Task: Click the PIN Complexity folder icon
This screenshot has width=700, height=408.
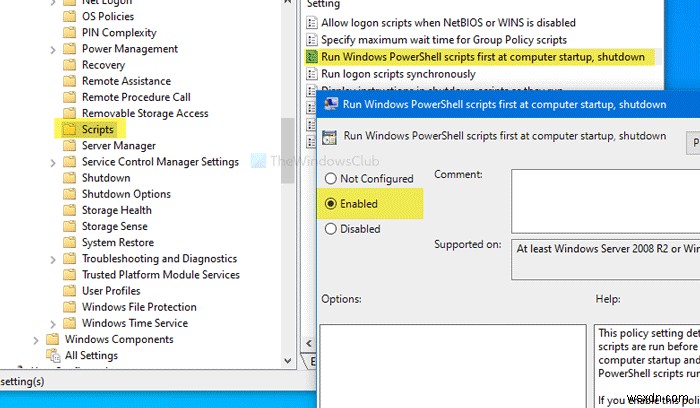Action: point(69,33)
